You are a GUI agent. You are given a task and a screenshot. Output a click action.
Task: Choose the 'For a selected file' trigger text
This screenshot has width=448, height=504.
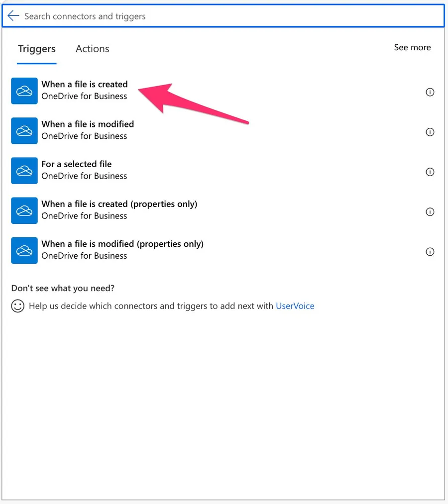(x=77, y=164)
